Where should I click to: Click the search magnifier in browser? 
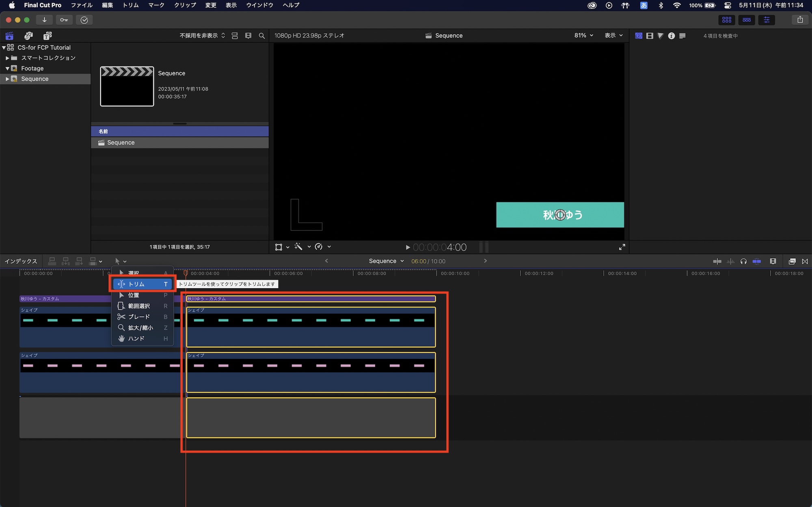pyautogui.click(x=262, y=36)
